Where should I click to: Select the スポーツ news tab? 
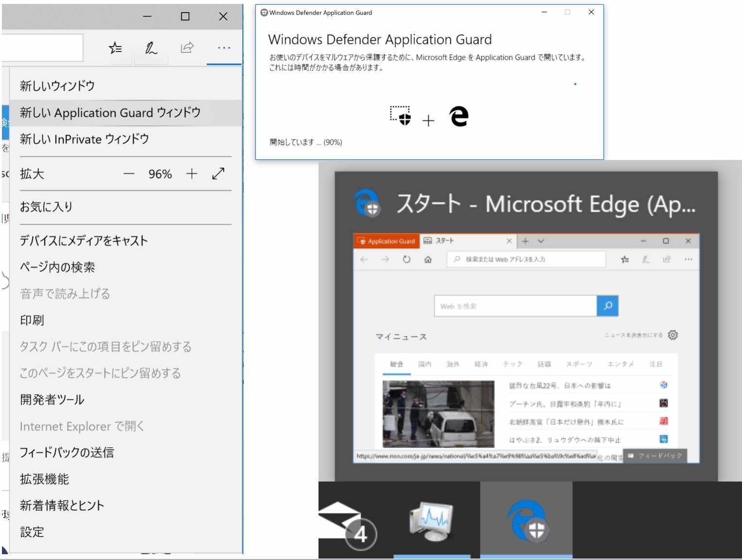click(x=579, y=364)
